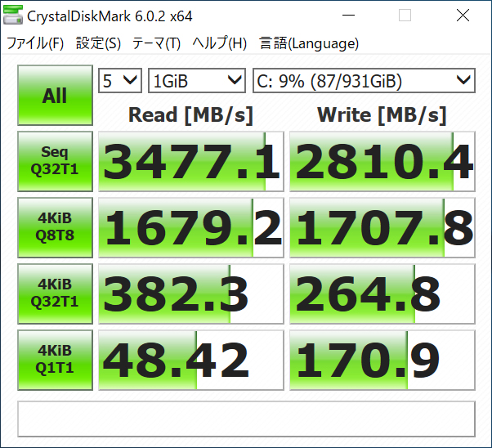Click 4KiB Q32T1 write result 264.8
The height and width of the screenshot is (448, 492).
point(382,293)
